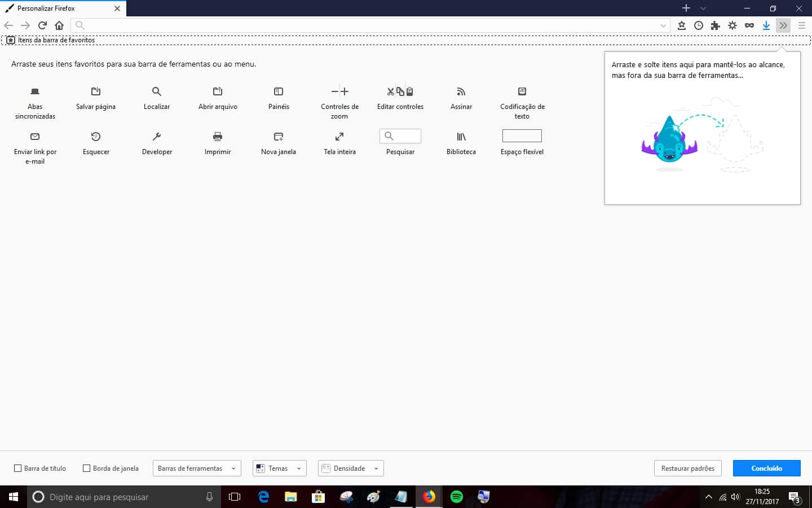Open Spotify from taskbar
812x508 pixels.
point(457,497)
